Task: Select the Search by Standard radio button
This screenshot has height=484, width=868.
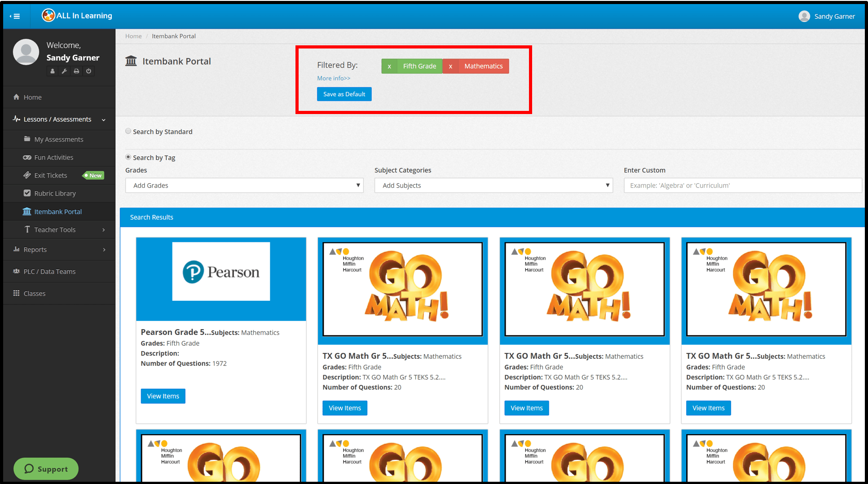Action: click(128, 131)
